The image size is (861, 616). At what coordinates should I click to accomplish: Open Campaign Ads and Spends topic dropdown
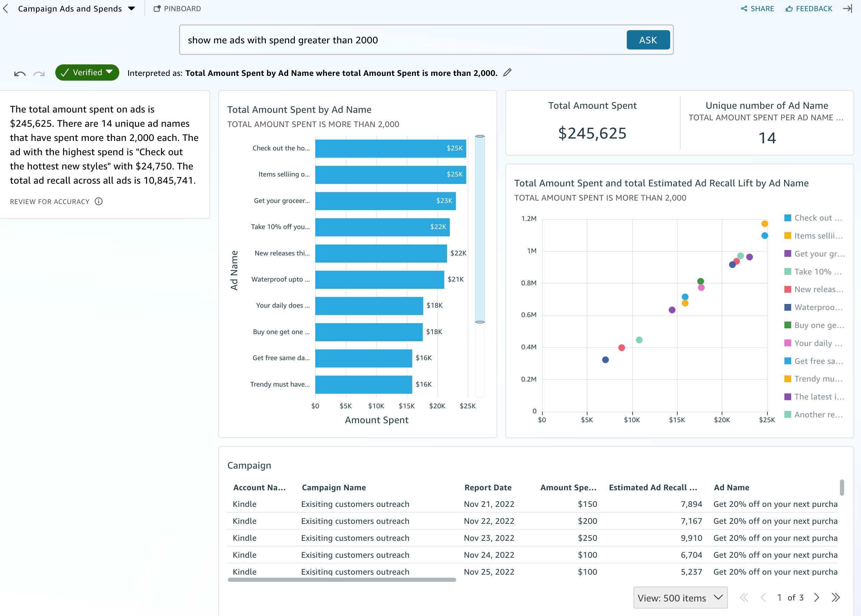(132, 9)
